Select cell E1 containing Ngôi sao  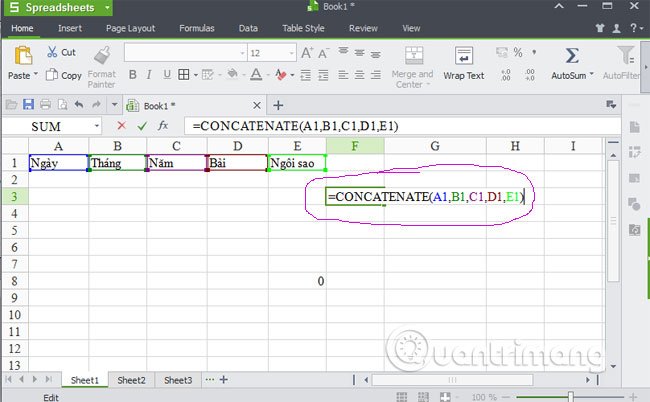[297, 163]
